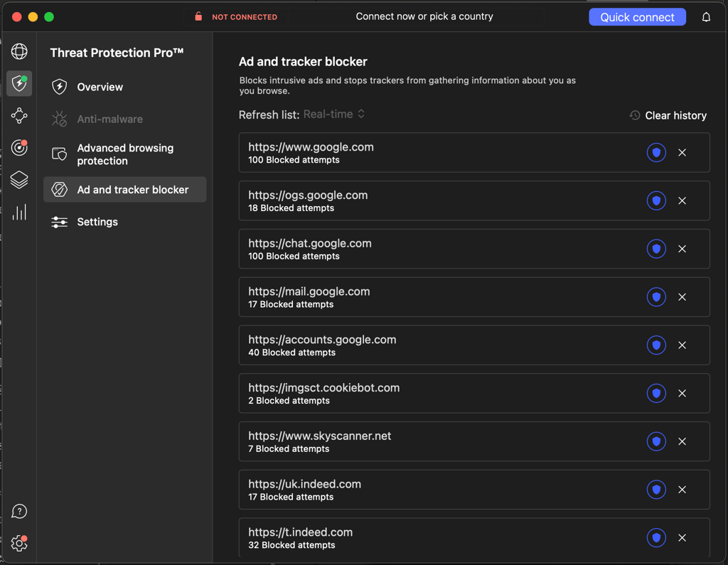Remove https://accounts.google.com entry with X
This screenshot has width=728, height=565.
click(x=682, y=345)
